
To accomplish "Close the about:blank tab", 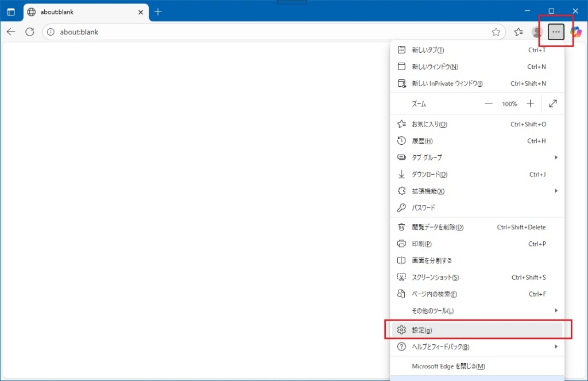I will 141,12.
